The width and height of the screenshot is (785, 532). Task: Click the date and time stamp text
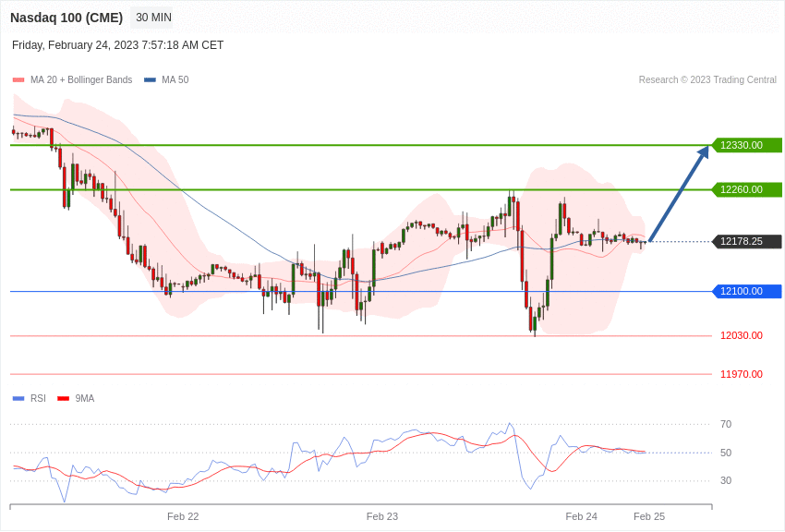coord(117,45)
